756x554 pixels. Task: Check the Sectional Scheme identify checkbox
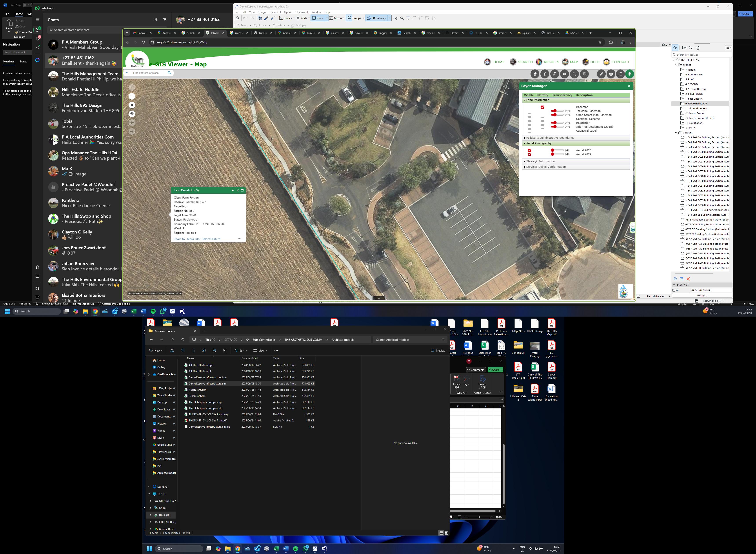coord(542,119)
